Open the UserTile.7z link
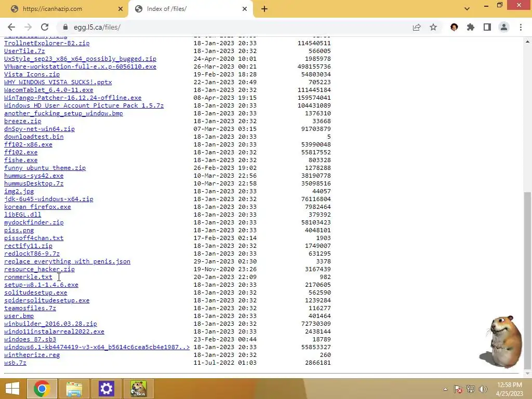This screenshot has height=399, width=532. (x=24, y=51)
